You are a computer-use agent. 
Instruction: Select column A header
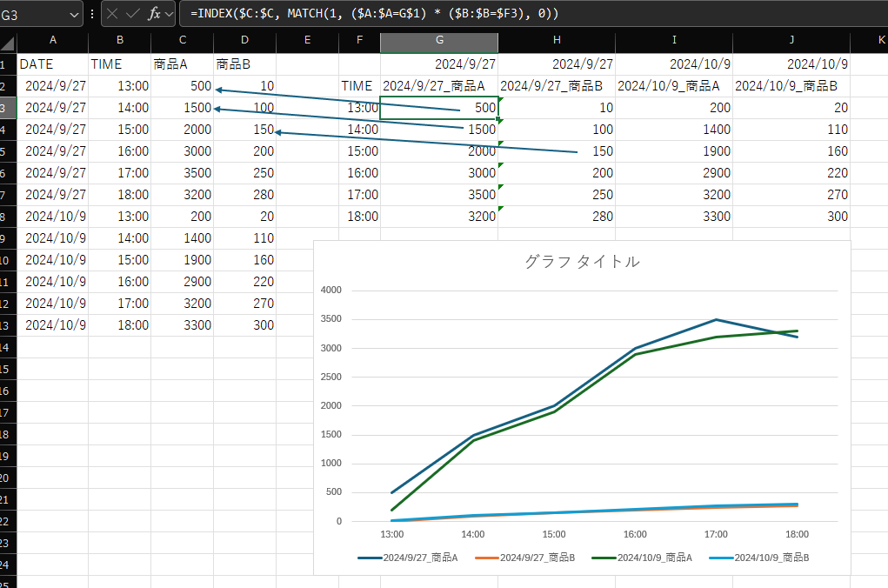point(53,40)
